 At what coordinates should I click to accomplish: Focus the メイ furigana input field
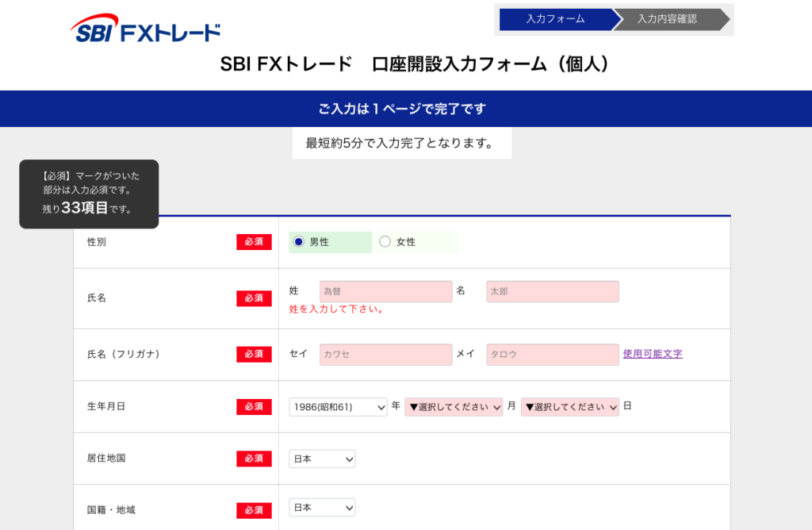[552, 355]
